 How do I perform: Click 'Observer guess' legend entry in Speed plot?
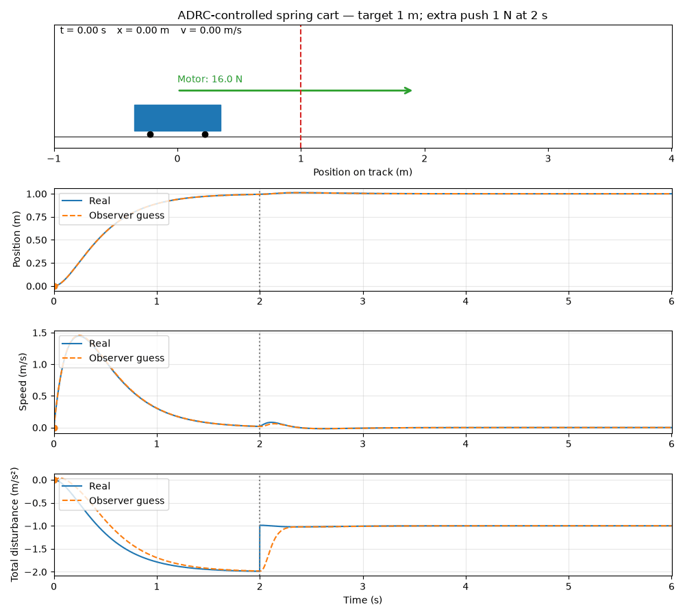pyautogui.click(x=113, y=358)
